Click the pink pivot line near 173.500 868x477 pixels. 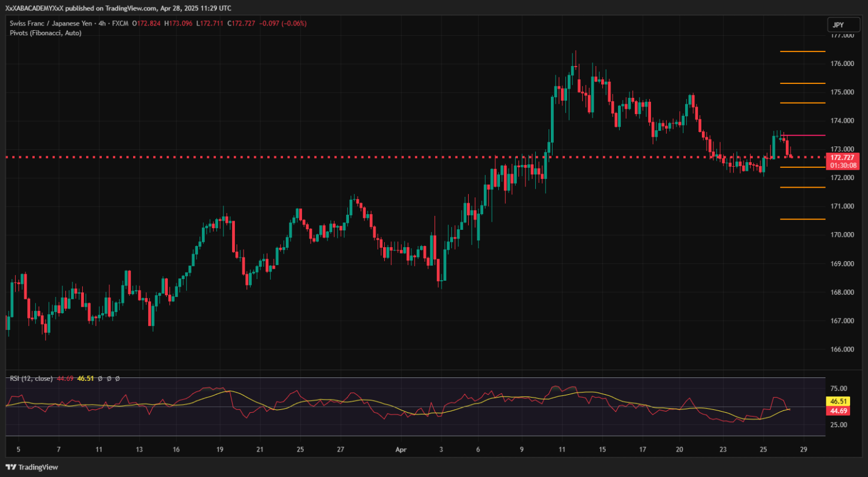point(804,135)
